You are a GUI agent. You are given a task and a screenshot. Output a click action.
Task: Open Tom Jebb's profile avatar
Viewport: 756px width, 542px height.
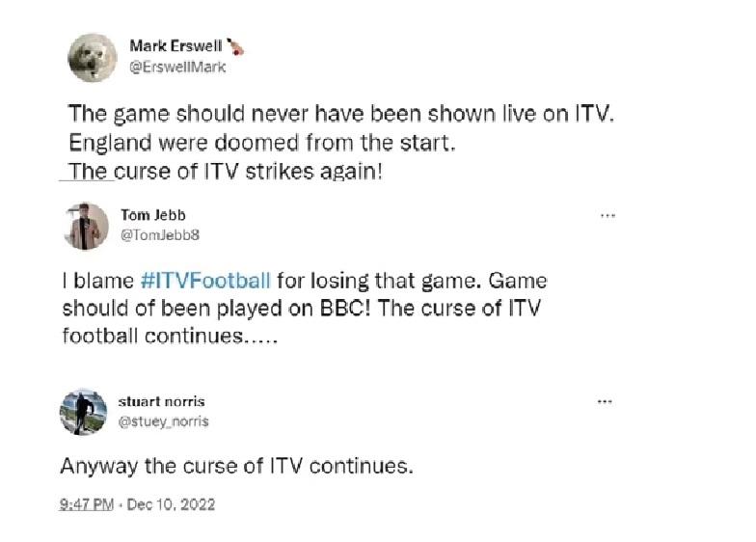pyautogui.click(x=86, y=227)
